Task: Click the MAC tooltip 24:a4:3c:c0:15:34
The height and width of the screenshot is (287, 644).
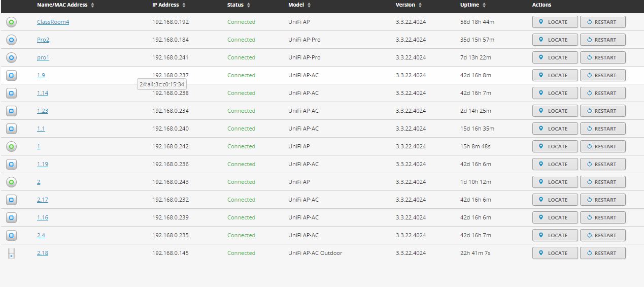Action: [x=162, y=84]
